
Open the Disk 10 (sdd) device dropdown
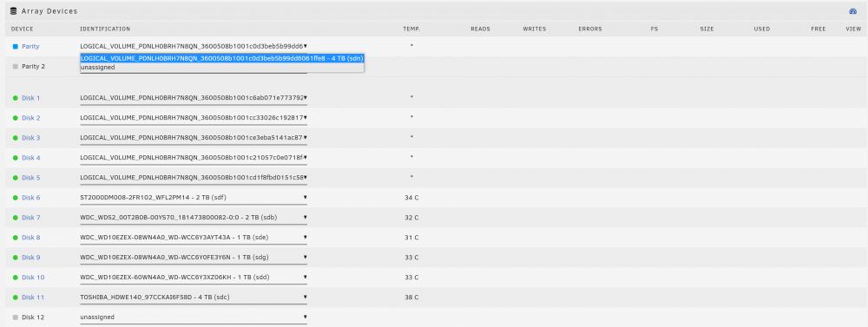click(194, 278)
